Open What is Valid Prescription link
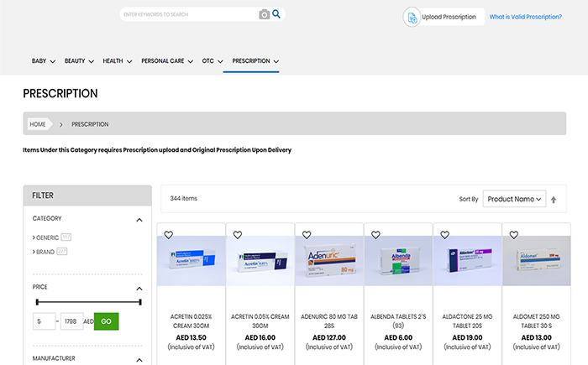 (525, 17)
